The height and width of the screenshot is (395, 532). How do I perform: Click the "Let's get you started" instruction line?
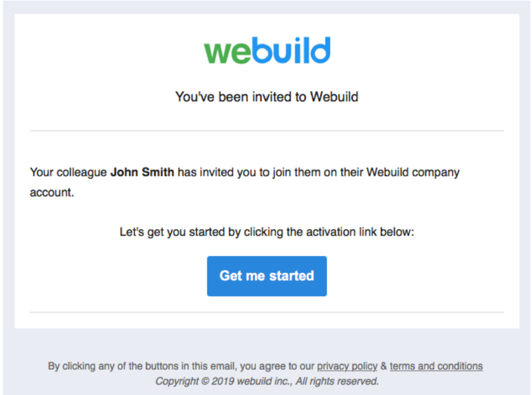pos(267,232)
